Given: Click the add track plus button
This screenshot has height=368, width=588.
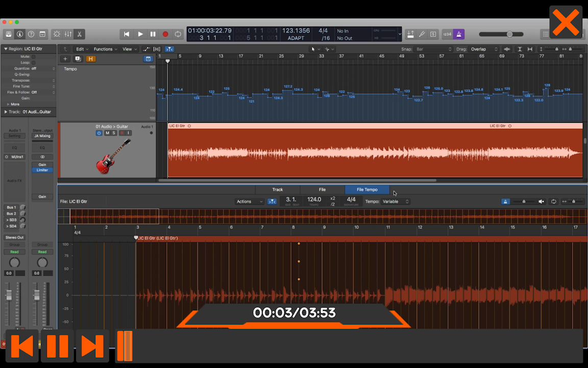Looking at the screenshot, I should (65, 59).
